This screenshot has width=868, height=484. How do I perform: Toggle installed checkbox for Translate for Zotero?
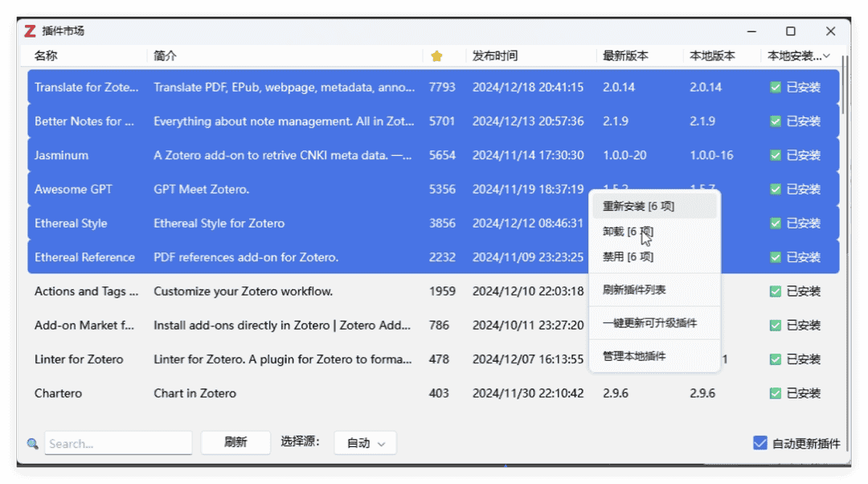pos(776,87)
